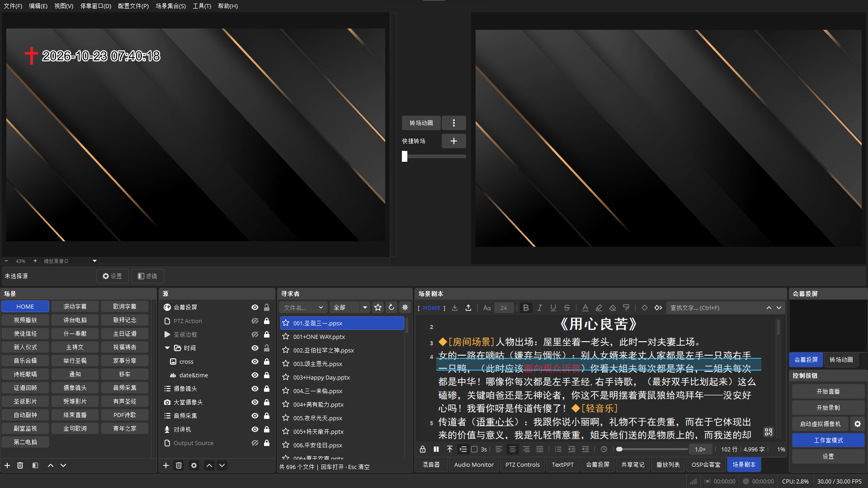
Task: Switch to the 混音器 tab
Action: pyautogui.click(x=431, y=465)
